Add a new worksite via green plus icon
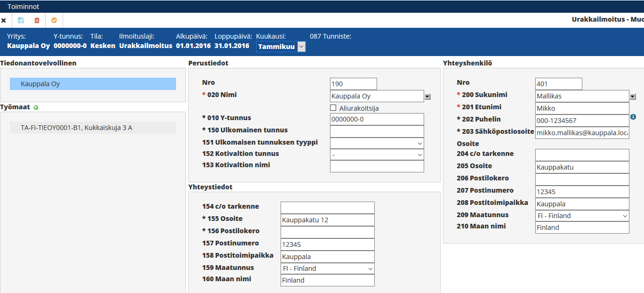The height and width of the screenshot is (293, 644). 36,107
